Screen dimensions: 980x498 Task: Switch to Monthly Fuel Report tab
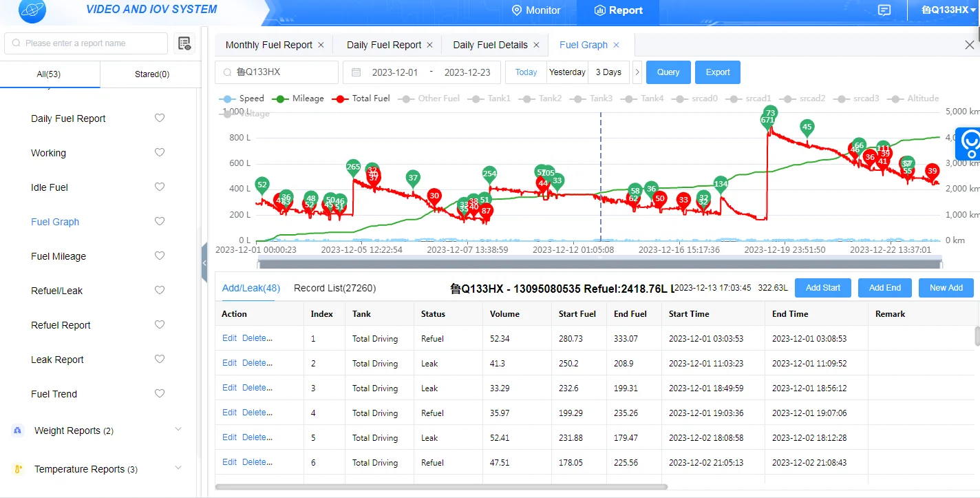pos(268,45)
